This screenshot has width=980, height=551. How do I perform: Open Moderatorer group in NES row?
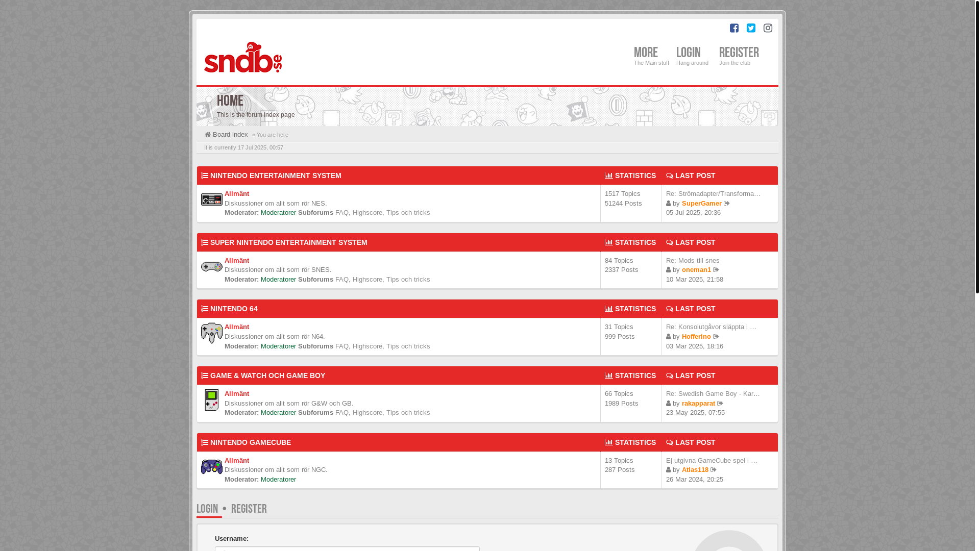pyautogui.click(x=278, y=213)
